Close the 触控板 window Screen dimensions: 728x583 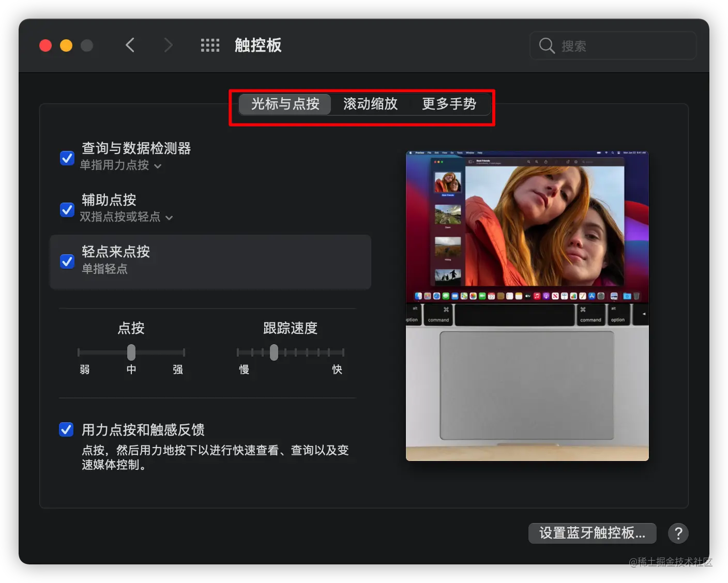[x=45, y=45]
